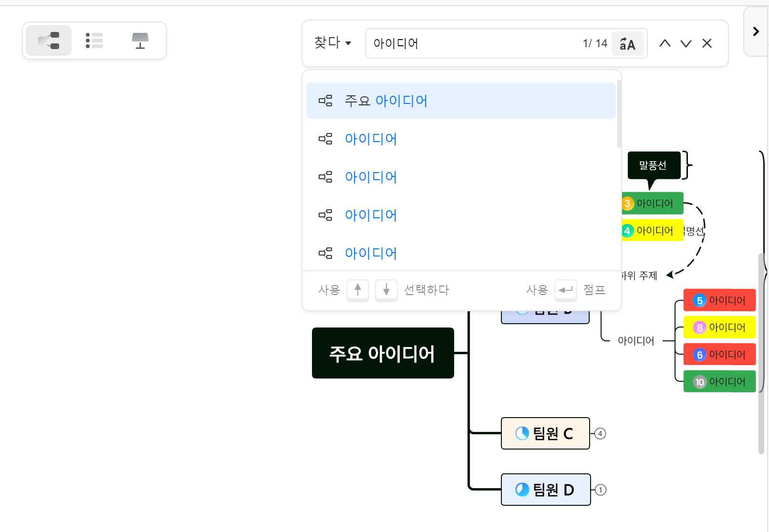769x532 pixels.
Task: Select the 말풍선 callout topic
Action: point(654,165)
